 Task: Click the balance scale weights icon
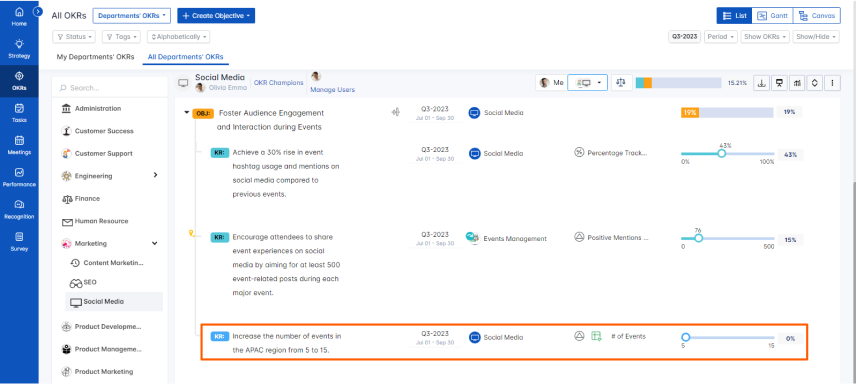tap(620, 83)
